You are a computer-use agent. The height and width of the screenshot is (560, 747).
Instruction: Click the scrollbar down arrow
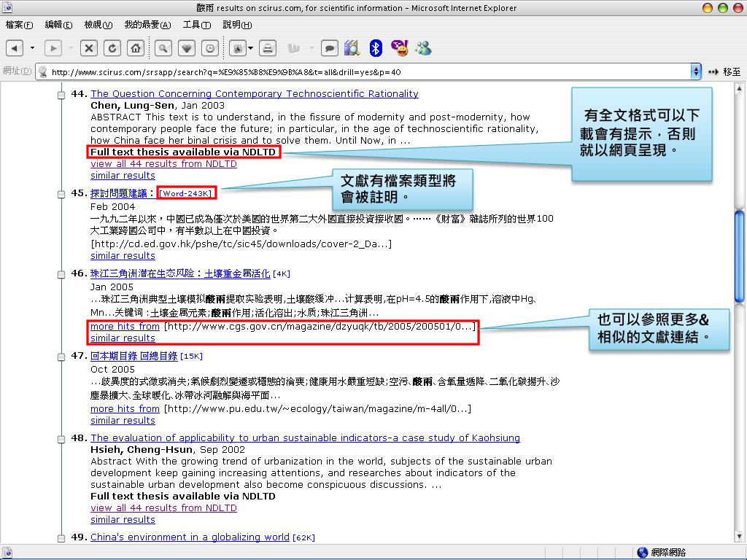click(740, 537)
